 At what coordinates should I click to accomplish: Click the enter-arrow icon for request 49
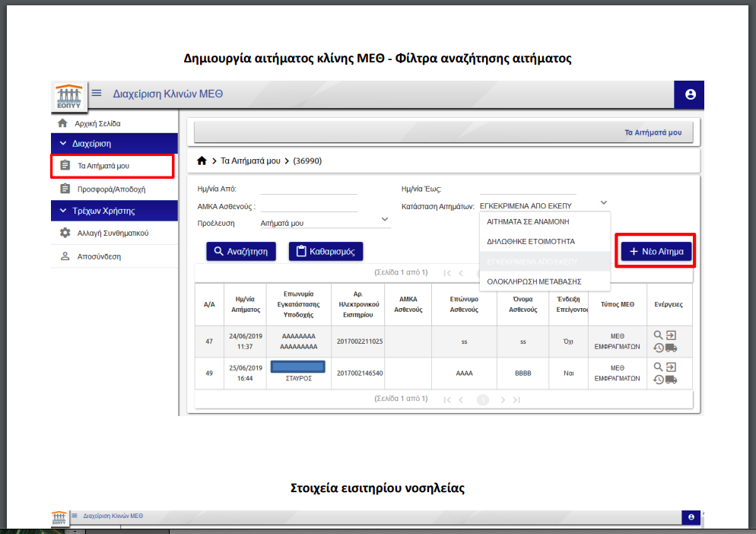(671, 367)
